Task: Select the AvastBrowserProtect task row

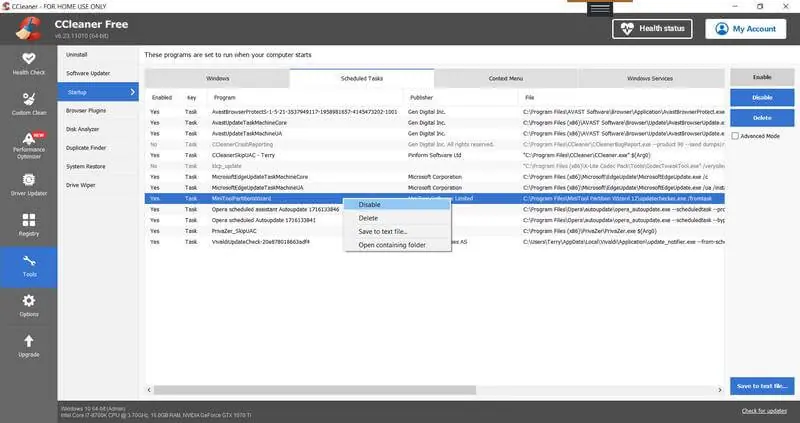Action: coord(435,112)
